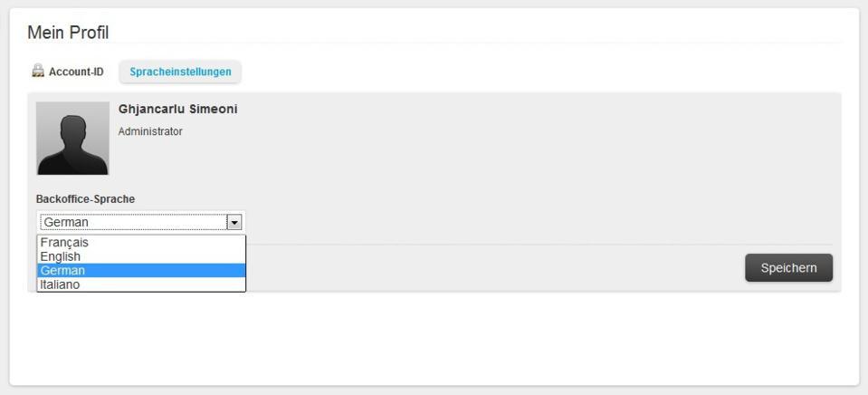Click the Mein Profil page heading

tap(68, 33)
